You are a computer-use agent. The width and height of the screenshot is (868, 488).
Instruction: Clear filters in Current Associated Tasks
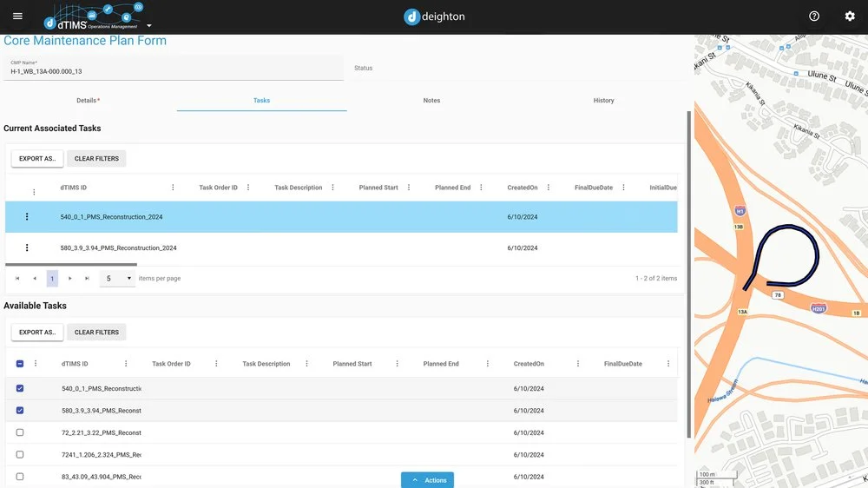96,158
